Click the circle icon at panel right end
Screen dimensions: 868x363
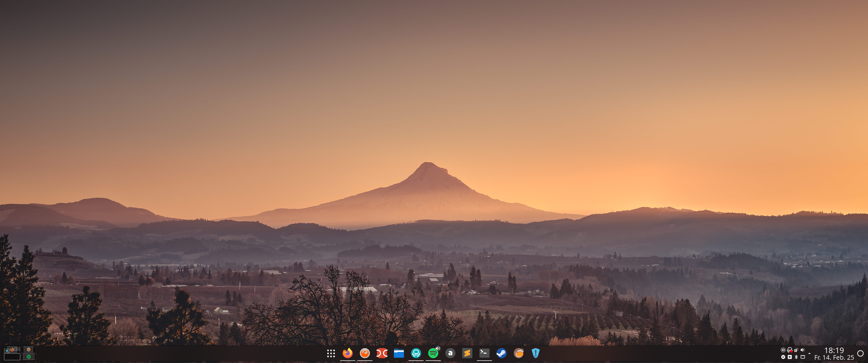[x=861, y=353]
